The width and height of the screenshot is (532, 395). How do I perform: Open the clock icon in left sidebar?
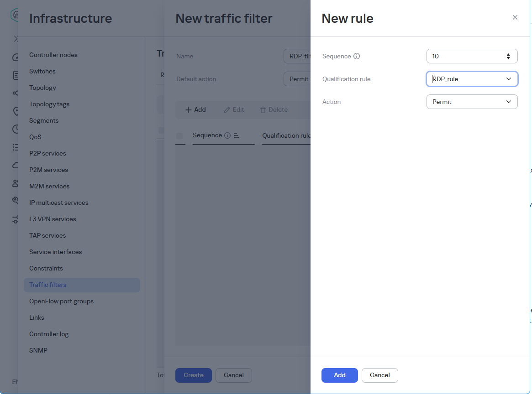click(x=16, y=129)
